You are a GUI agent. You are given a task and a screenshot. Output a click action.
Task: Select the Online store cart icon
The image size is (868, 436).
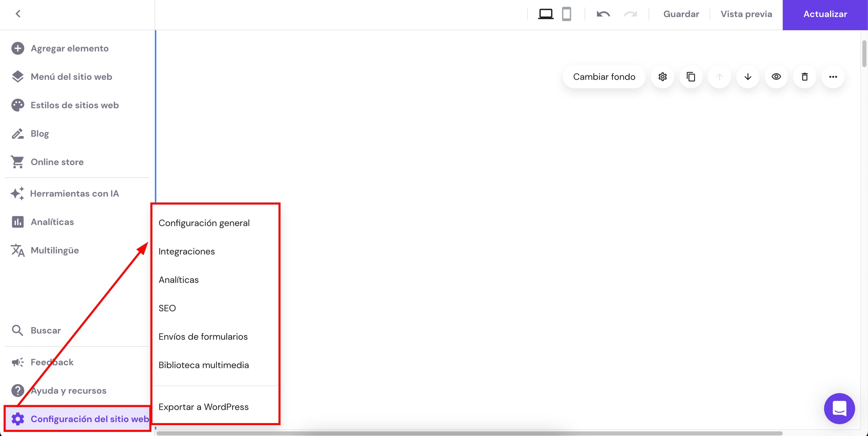tap(17, 162)
